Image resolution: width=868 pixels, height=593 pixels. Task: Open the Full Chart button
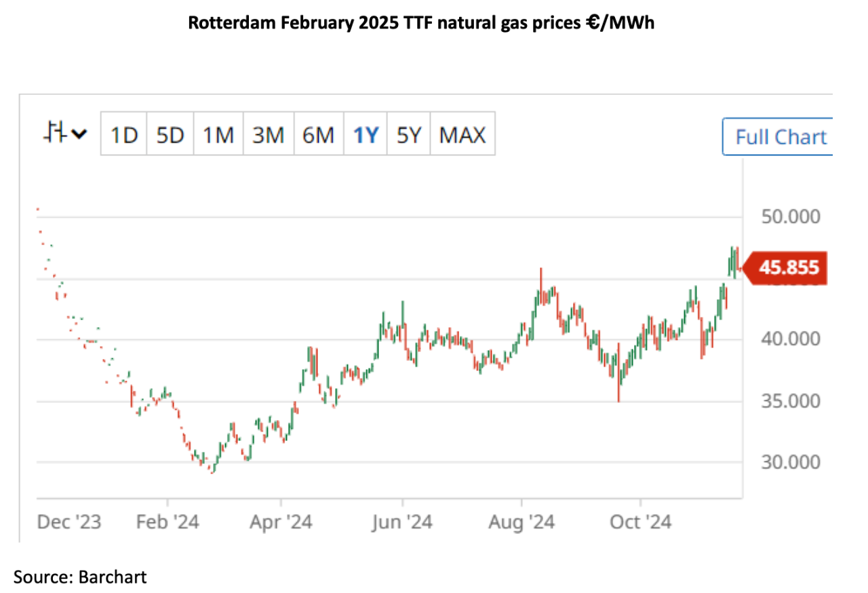tap(781, 137)
